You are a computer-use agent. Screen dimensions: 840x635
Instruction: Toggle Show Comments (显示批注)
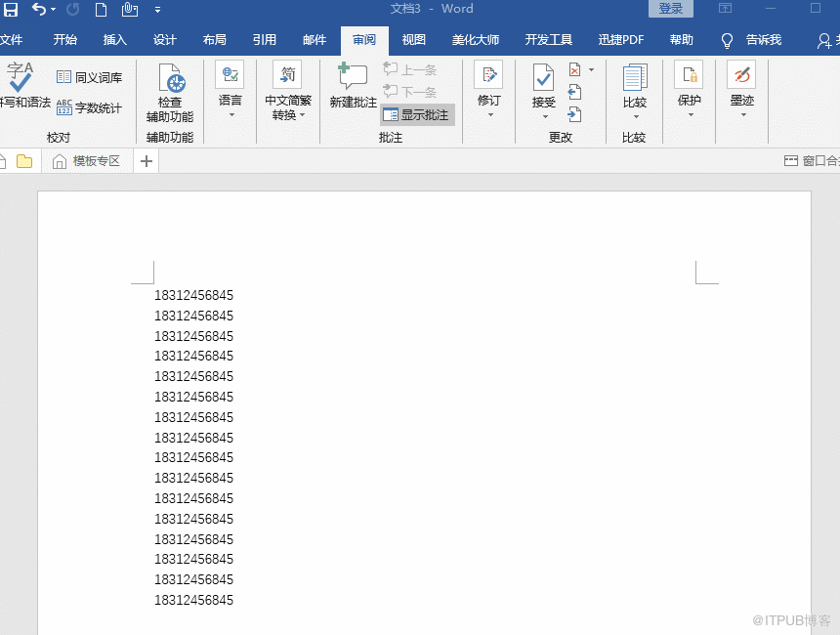point(417,115)
